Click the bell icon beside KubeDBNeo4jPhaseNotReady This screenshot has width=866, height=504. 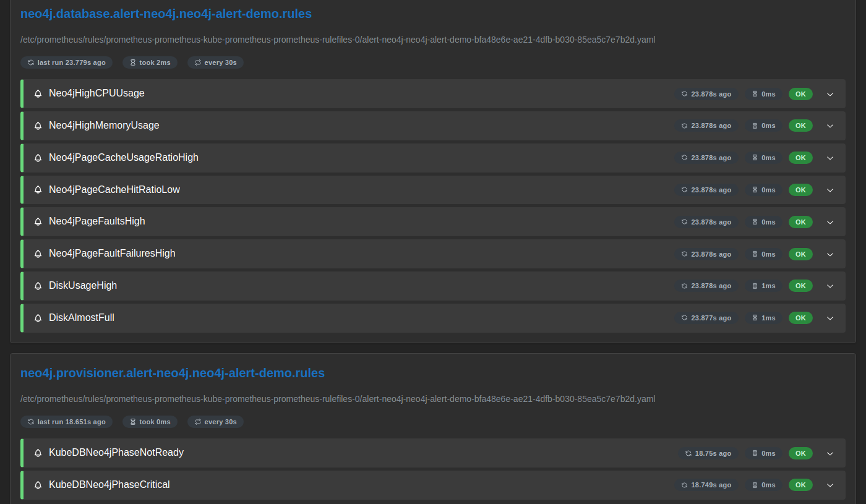(x=38, y=453)
